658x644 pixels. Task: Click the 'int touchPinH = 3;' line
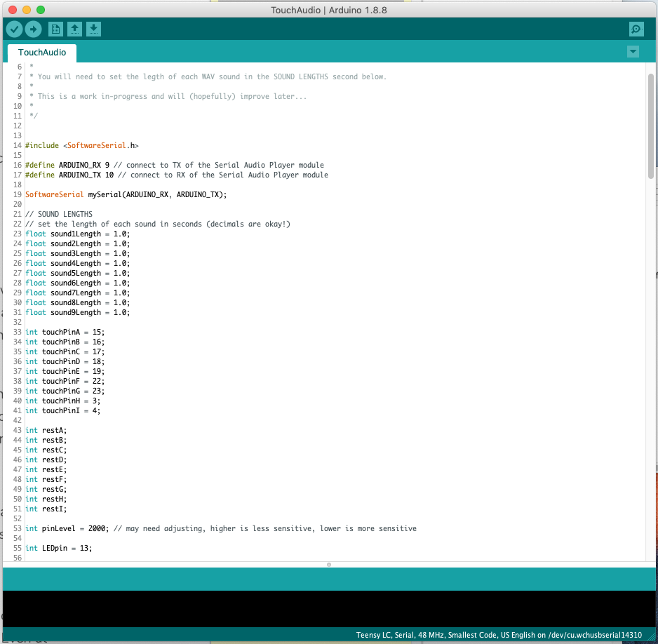coord(63,401)
